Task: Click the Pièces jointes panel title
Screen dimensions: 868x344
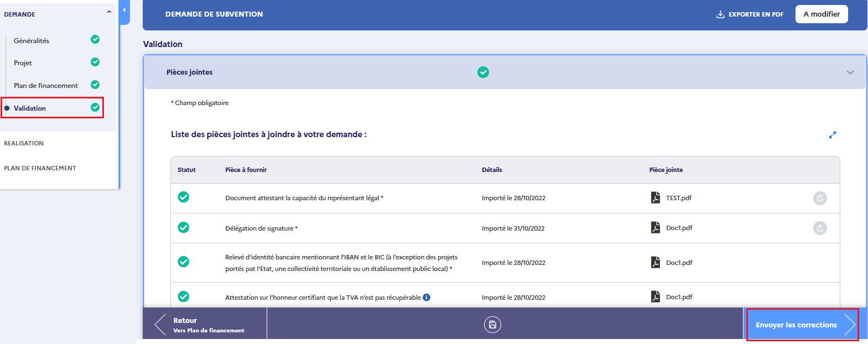Action: click(189, 72)
